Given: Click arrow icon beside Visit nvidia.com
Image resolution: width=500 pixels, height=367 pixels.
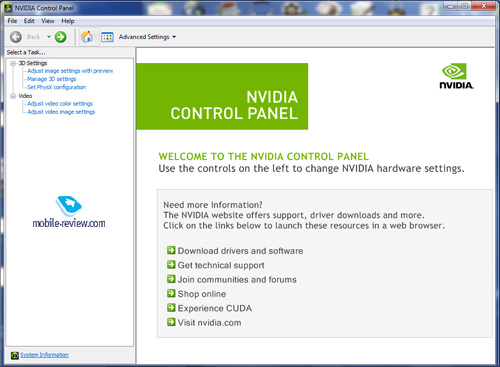Looking at the screenshot, I should (171, 322).
